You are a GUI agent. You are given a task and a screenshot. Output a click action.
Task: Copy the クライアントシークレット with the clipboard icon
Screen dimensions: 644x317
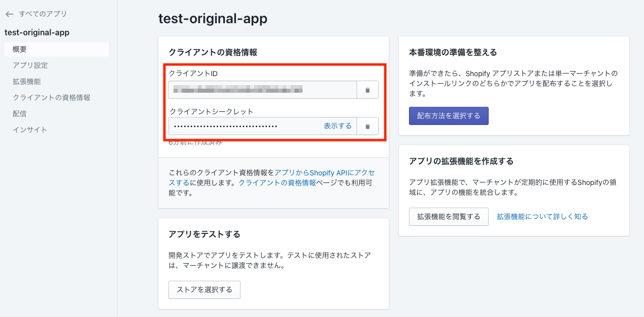click(368, 126)
